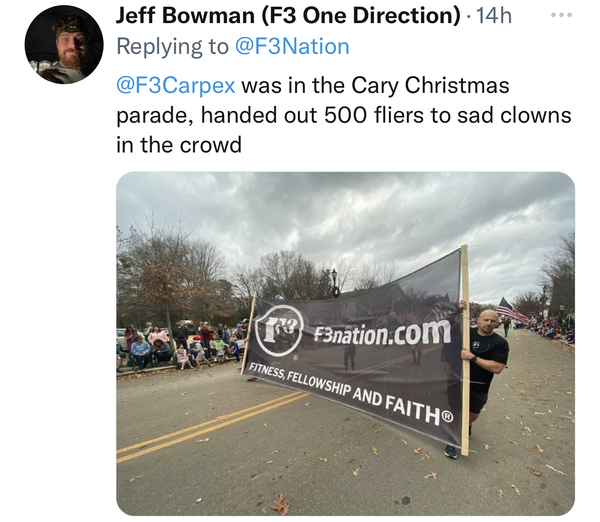Open the three-dot more options menu

tap(561, 15)
